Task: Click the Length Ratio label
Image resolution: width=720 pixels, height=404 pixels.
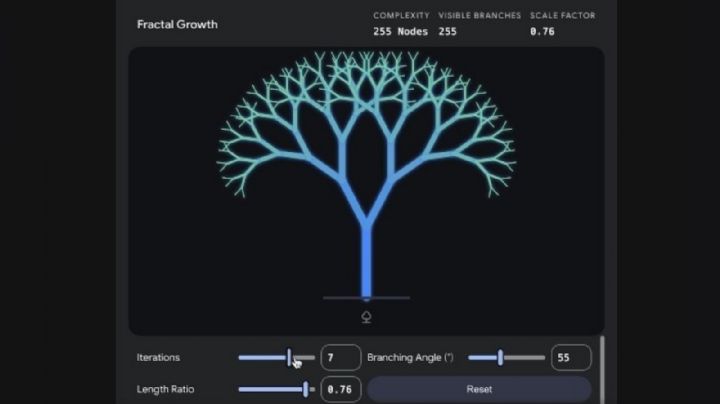Action: click(x=166, y=389)
